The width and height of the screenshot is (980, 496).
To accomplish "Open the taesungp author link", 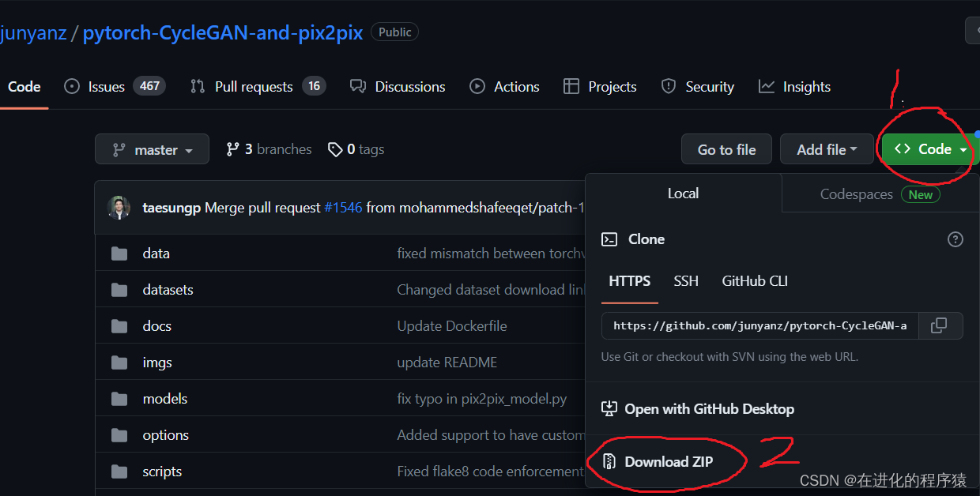I will click(x=171, y=209).
